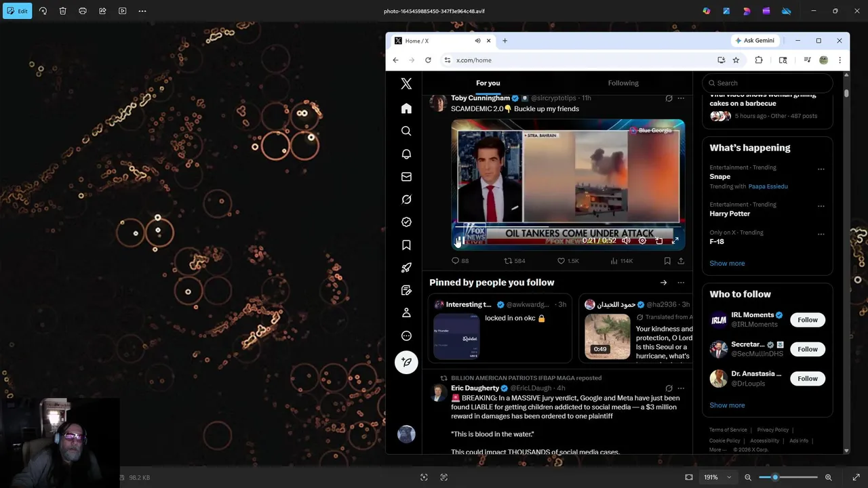868x488 pixels.
Task: Mute the video volume icon
Action: tap(626, 241)
